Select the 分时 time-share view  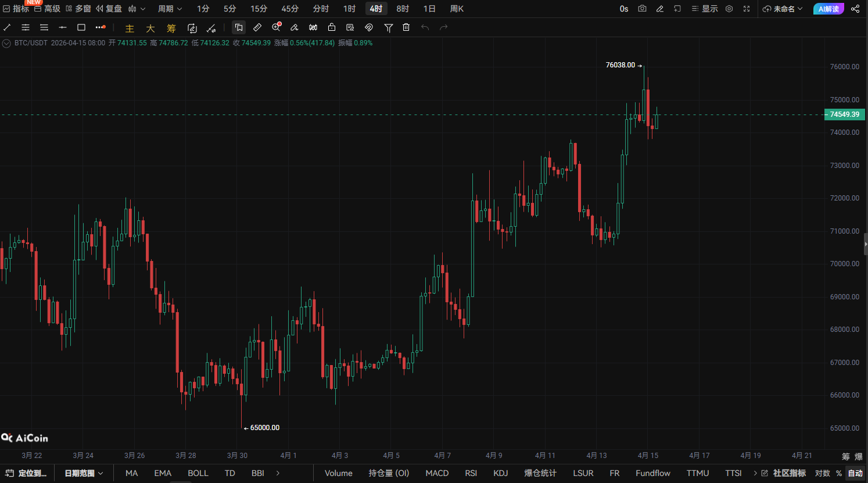321,9
